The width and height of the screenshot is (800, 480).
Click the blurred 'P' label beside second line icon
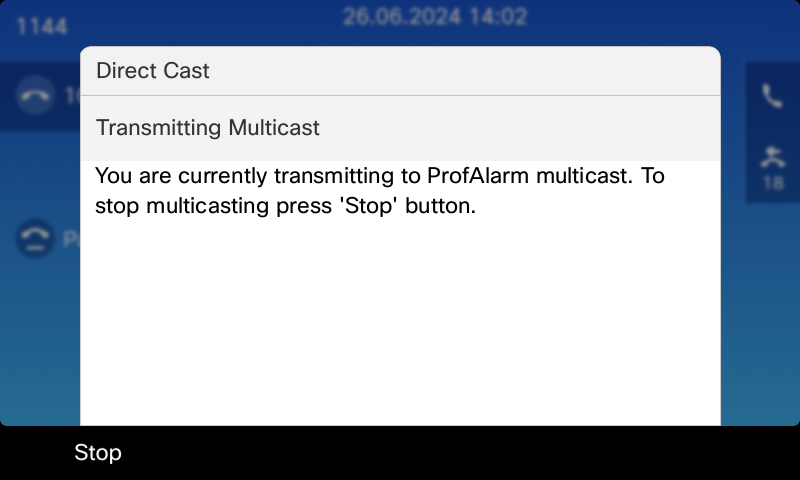click(71, 239)
